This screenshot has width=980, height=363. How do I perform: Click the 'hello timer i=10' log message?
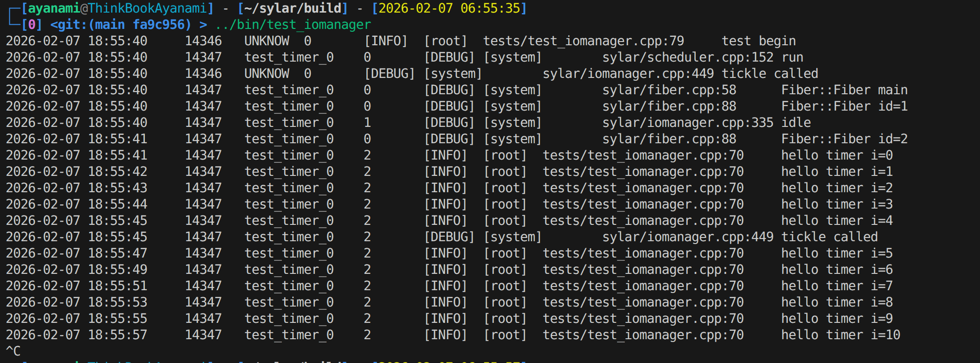[841, 335]
